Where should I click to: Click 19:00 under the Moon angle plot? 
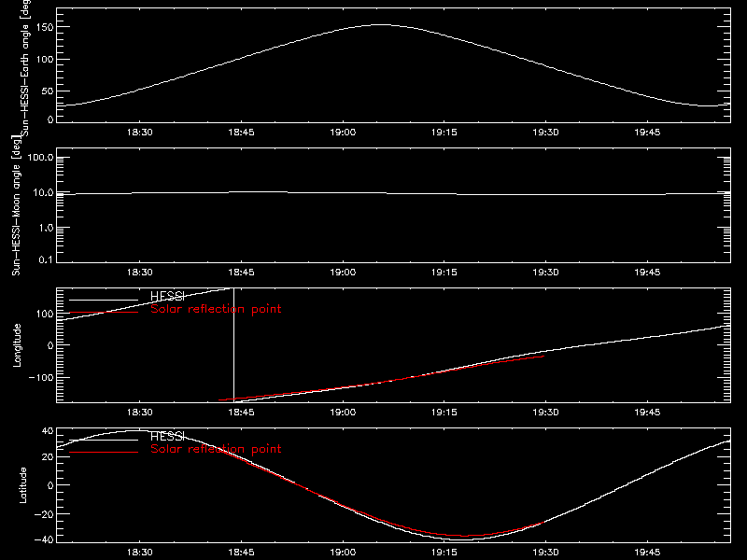[343, 273]
